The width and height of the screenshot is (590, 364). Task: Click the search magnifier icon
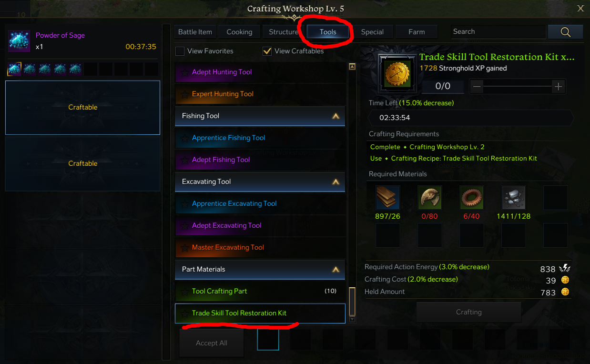(565, 32)
